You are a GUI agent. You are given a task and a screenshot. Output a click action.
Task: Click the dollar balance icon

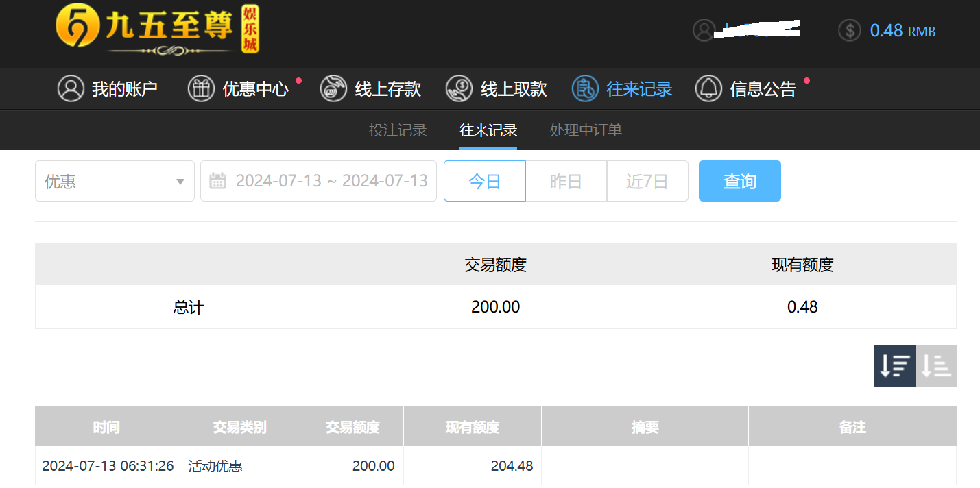pyautogui.click(x=849, y=30)
